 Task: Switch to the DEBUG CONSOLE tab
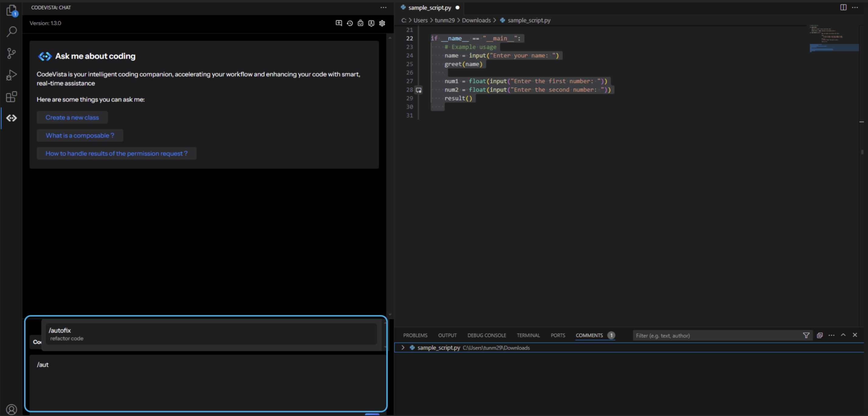[487, 335]
